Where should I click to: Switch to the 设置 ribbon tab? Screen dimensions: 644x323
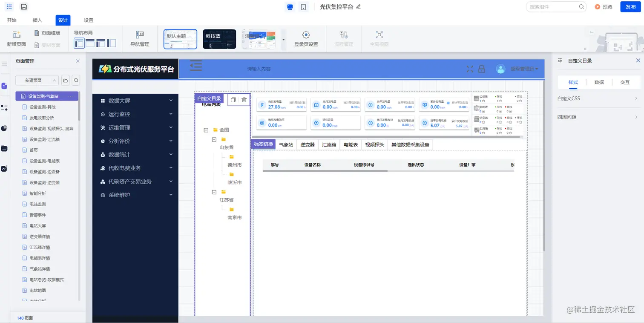tap(88, 20)
